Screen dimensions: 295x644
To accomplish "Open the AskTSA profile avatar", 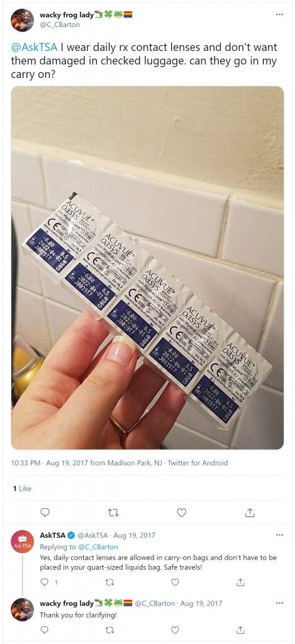I will coord(22,541).
